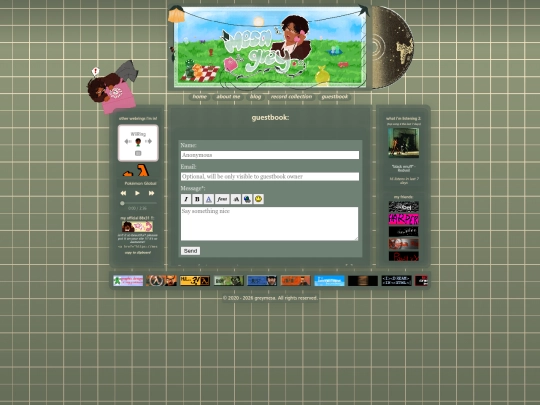
Task: Open the black badge with red text
Action: click(404, 256)
